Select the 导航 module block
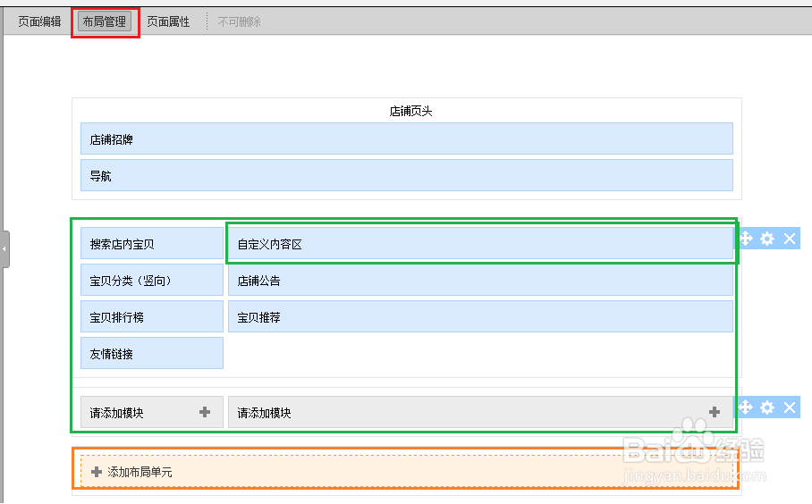Image resolution: width=812 pixels, height=504 pixels. [x=406, y=176]
